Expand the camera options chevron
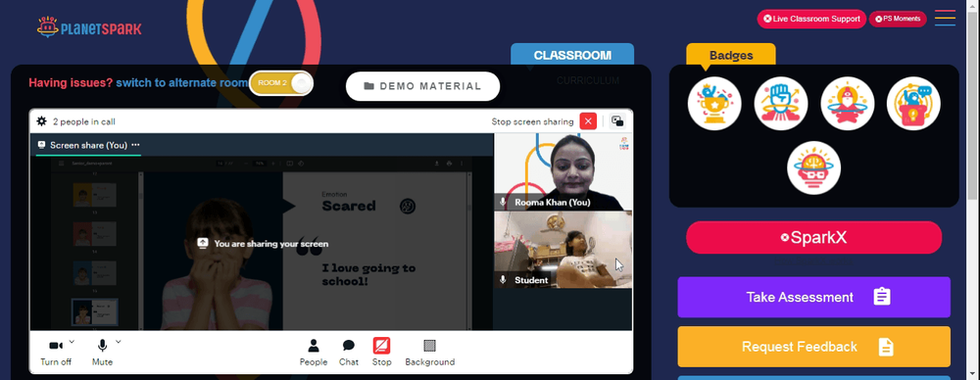Viewport: 980px width, 380px height. [x=72, y=341]
